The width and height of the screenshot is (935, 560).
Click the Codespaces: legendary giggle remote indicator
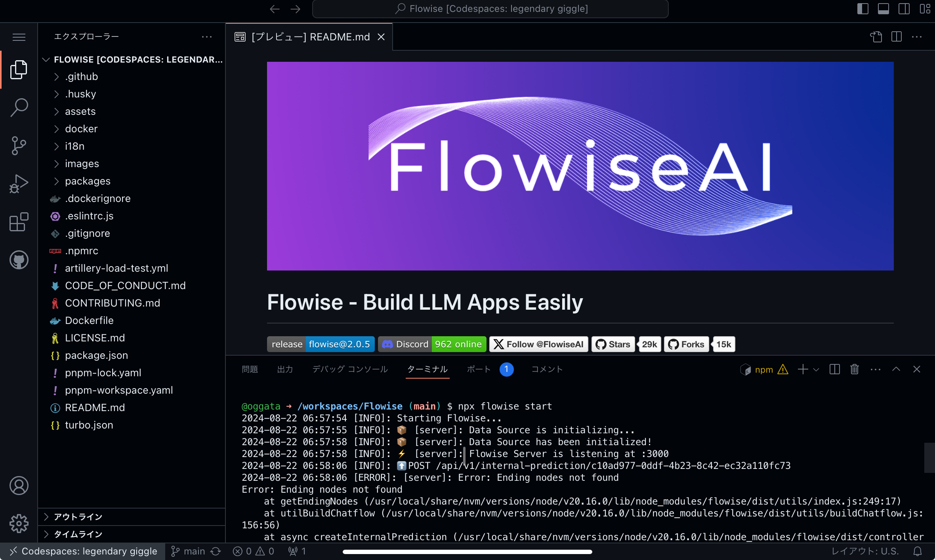click(x=83, y=551)
